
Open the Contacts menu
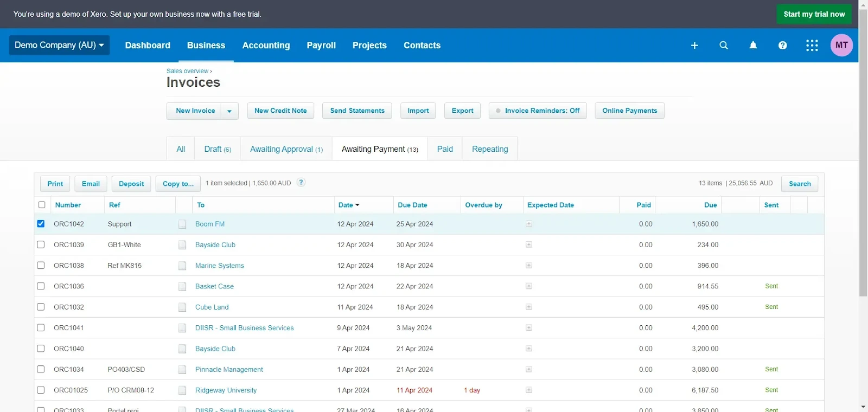tap(422, 46)
